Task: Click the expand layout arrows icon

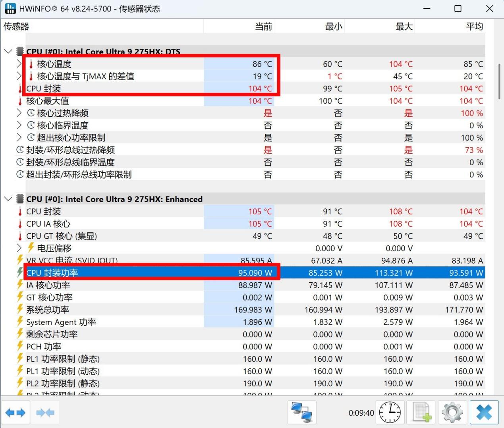Action: (15, 413)
